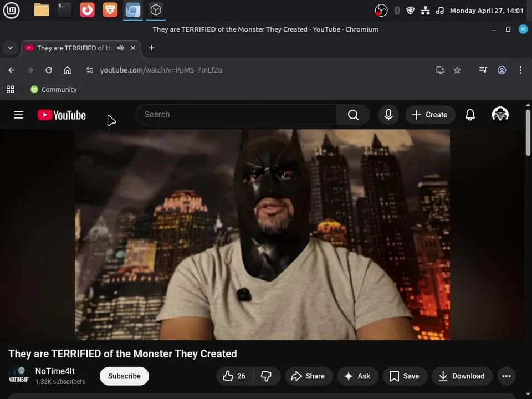
Task: Go to the browser home page
Action: coord(68,70)
